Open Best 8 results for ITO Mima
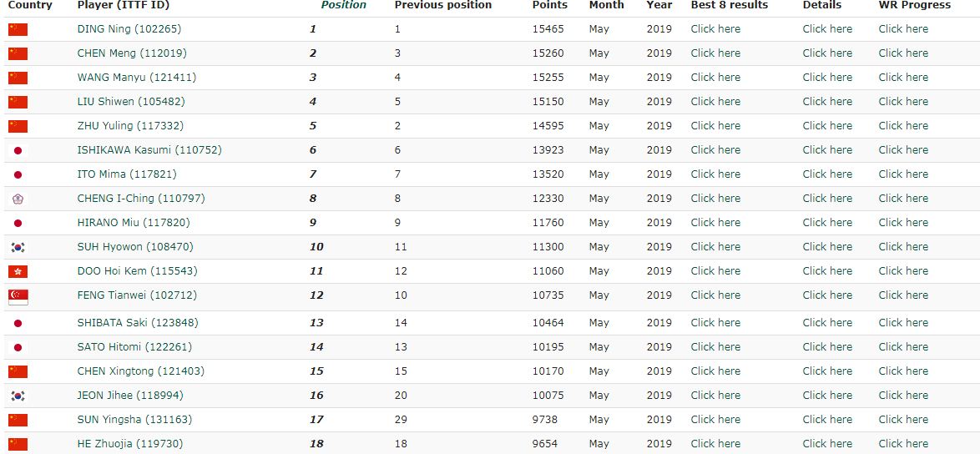 (x=715, y=174)
